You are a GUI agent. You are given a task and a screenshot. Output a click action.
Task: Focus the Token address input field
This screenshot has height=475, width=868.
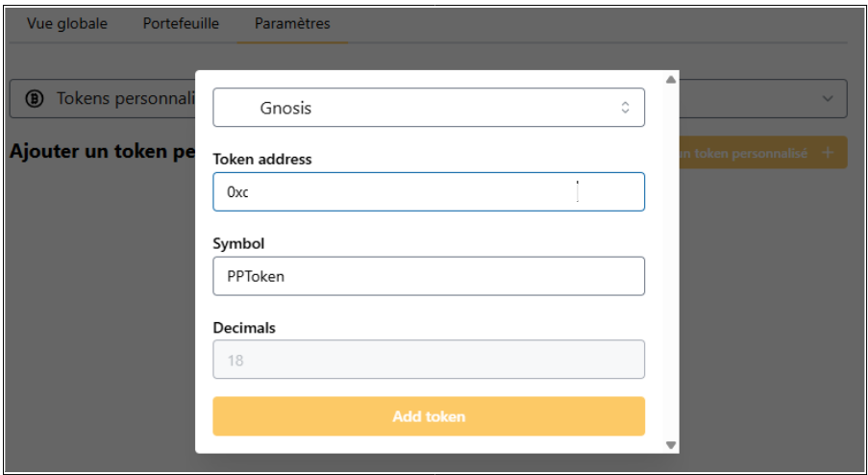tap(428, 191)
